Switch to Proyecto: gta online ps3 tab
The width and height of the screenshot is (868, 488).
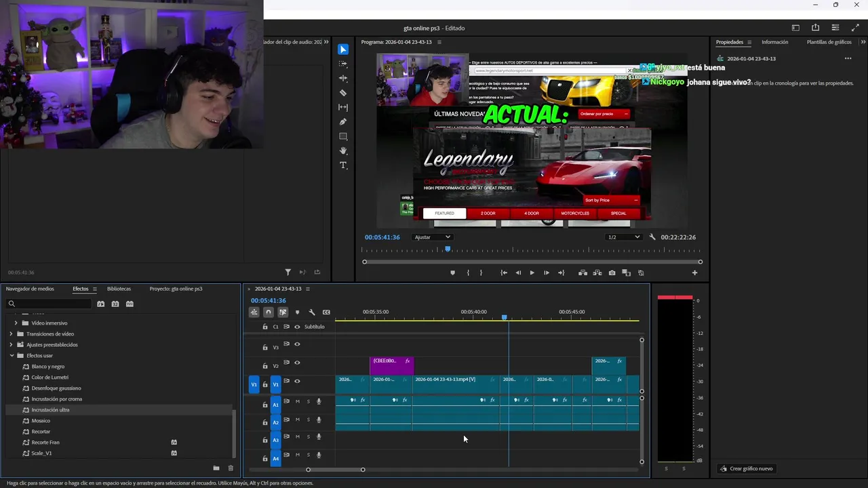(x=176, y=289)
